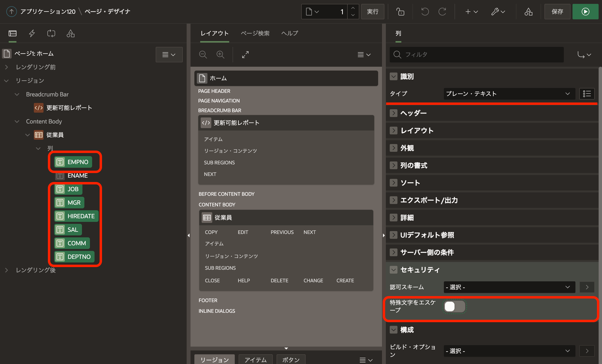Expand the ヘッダー property group

point(393,113)
